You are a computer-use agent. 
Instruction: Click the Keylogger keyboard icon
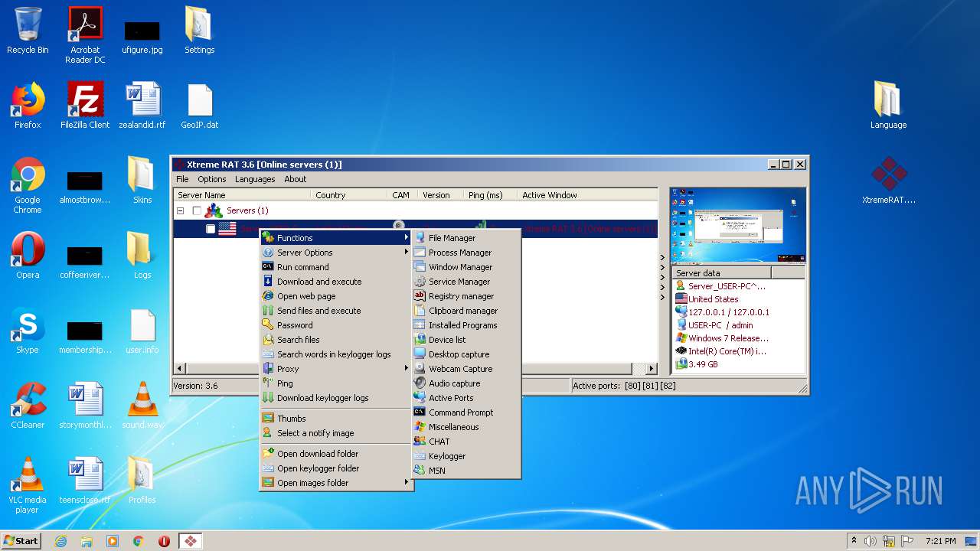tap(420, 456)
